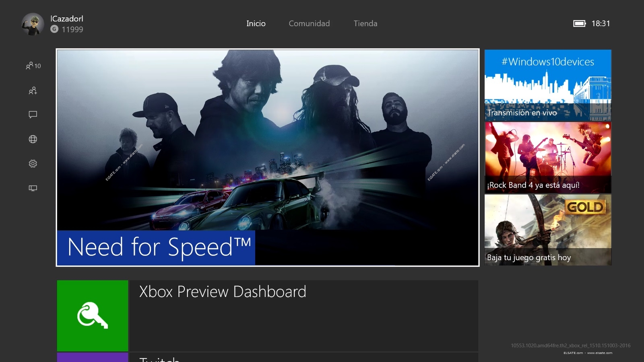Viewport: 644px width, 362px height.
Task: Click the 11999 gamerscore value
Action: [72, 29]
